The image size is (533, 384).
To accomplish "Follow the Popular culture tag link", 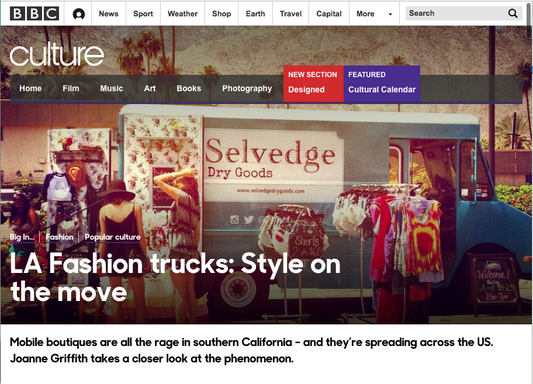I will (113, 237).
